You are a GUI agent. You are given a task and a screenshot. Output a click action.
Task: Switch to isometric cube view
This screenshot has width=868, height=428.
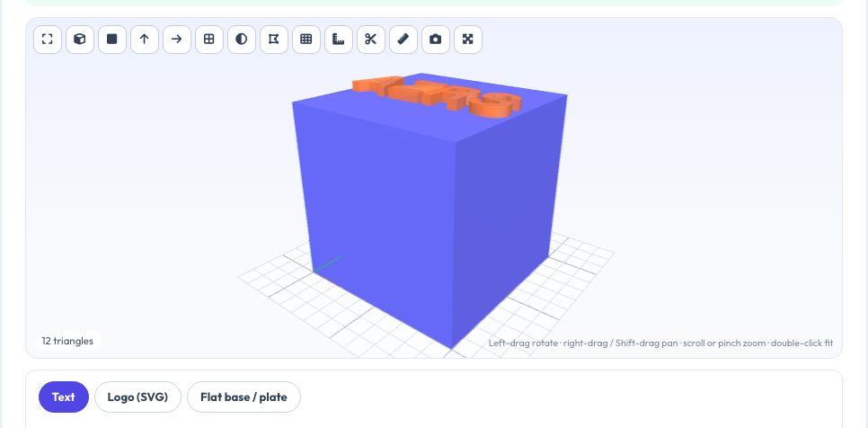(80, 40)
